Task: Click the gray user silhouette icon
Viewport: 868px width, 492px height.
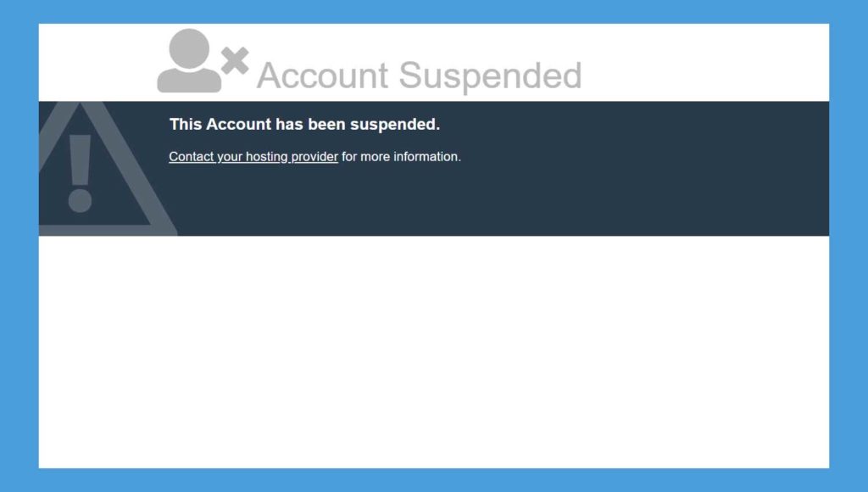Action: [x=188, y=61]
